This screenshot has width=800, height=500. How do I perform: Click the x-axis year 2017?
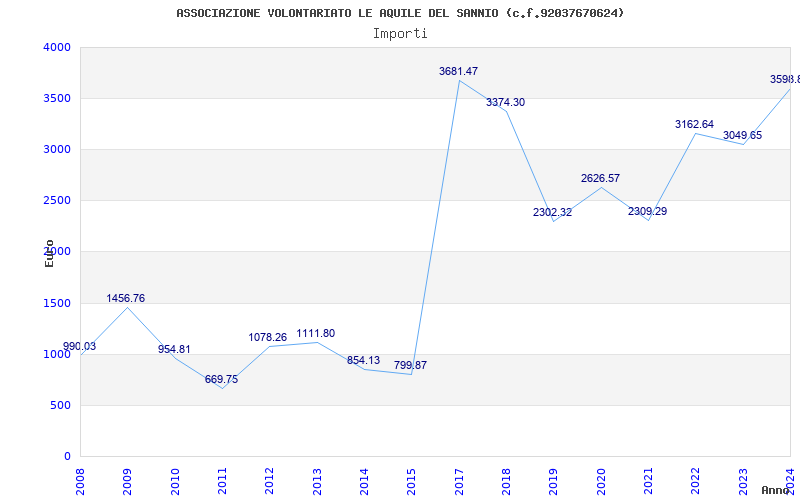[459, 482]
